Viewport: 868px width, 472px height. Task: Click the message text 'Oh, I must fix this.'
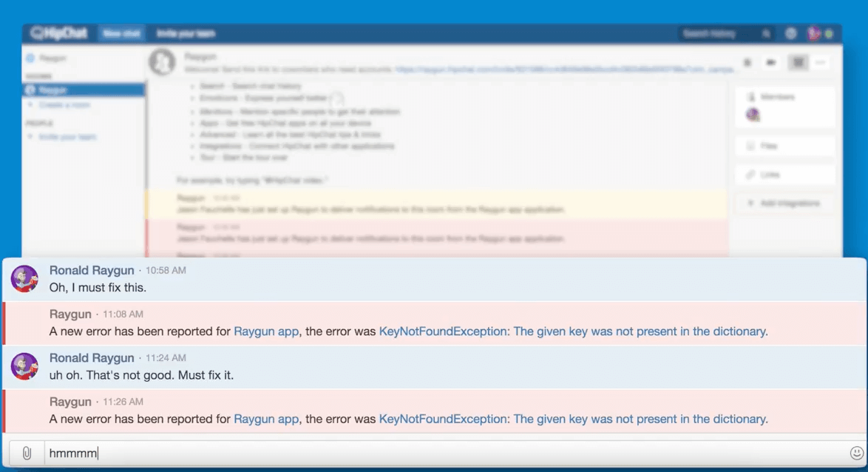(x=98, y=288)
